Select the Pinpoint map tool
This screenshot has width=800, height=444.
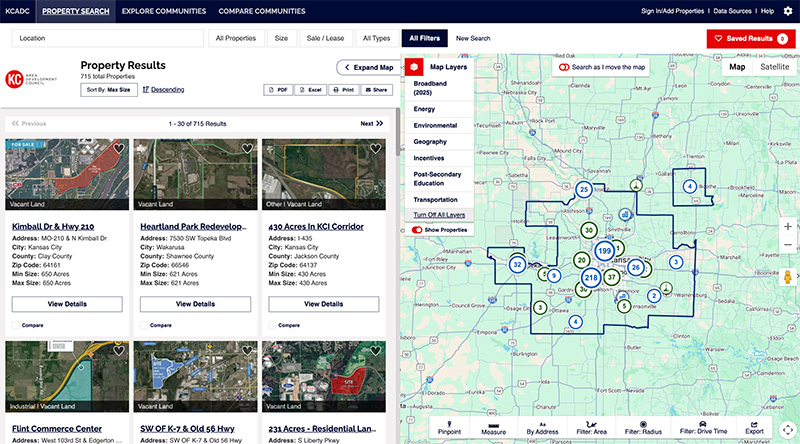(449, 428)
